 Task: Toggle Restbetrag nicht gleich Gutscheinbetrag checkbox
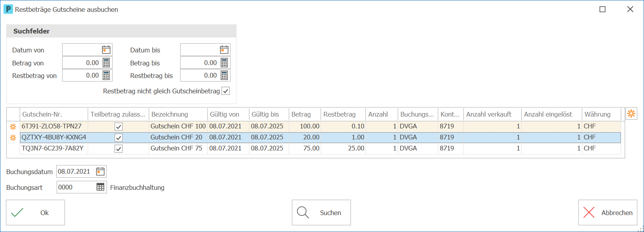(226, 91)
